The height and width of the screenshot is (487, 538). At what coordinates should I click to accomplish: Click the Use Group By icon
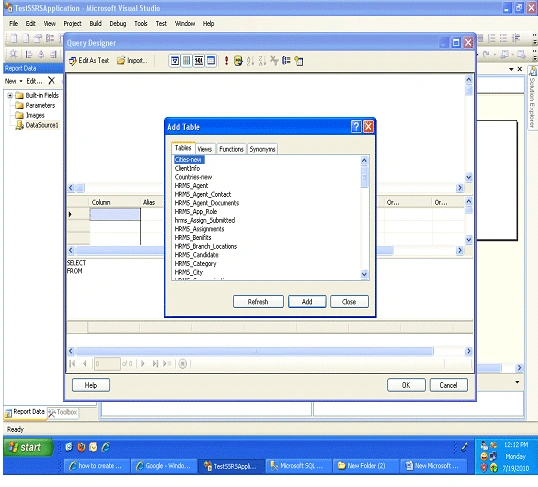click(x=286, y=61)
